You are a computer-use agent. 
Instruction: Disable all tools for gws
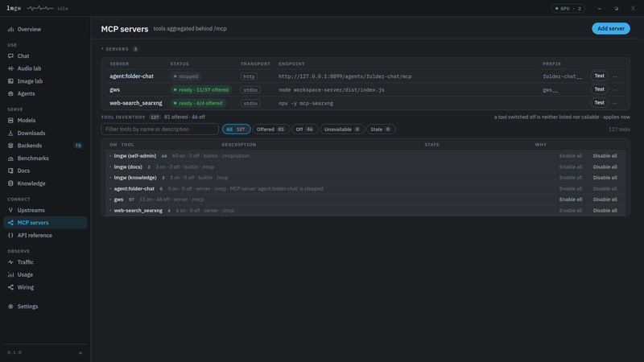tap(605, 200)
